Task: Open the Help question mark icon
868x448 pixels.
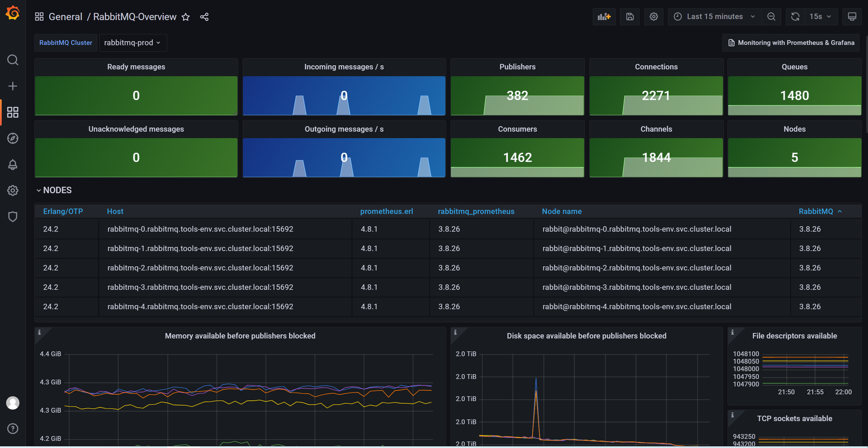Action: pyautogui.click(x=13, y=429)
